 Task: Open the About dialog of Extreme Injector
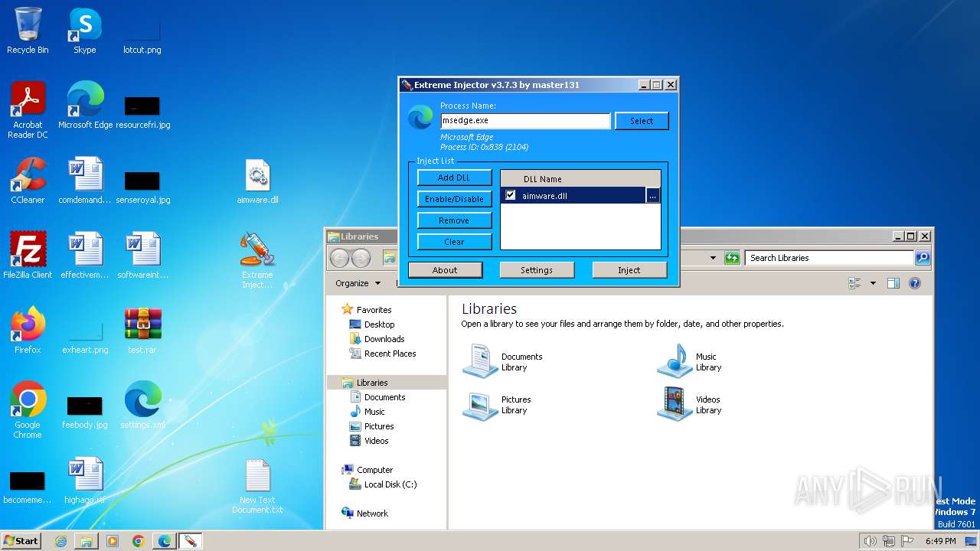click(445, 270)
